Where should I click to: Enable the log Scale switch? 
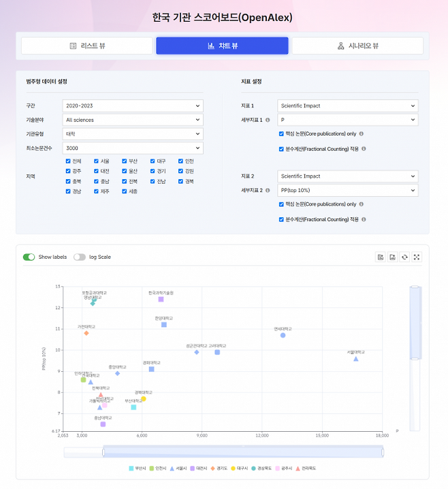coord(80,257)
